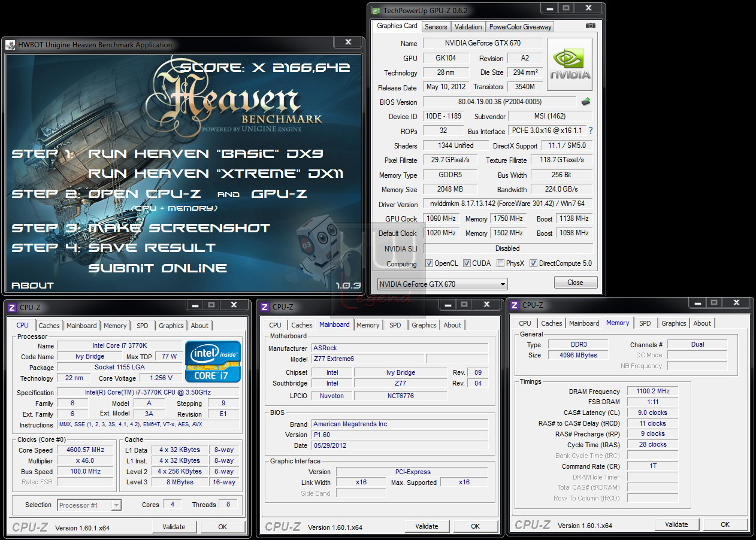Run Heaven "Xtreme" DX11 benchmark
The image size is (756, 540).
click(x=216, y=174)
